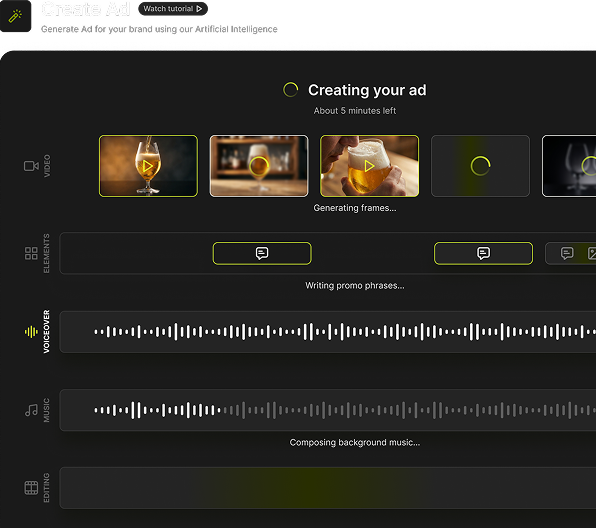The width and height of the screenshot is (596, 528).
Task: Select the empty loading video frame
Action: pyautogui.click(x=480, y=166)
